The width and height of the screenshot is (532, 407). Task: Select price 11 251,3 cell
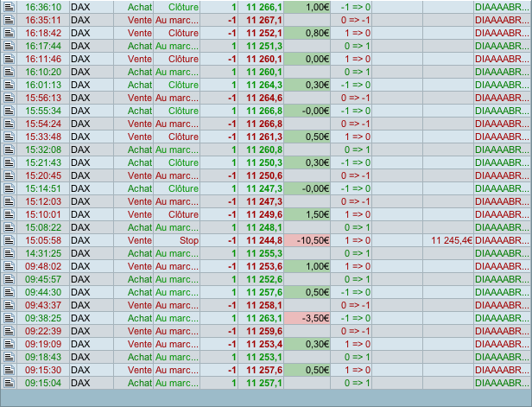261,46
